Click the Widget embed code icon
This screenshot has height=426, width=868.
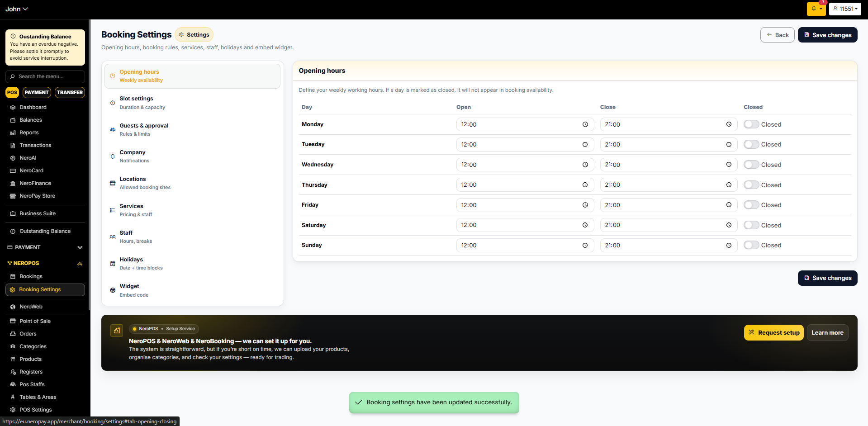coord(113,290)
